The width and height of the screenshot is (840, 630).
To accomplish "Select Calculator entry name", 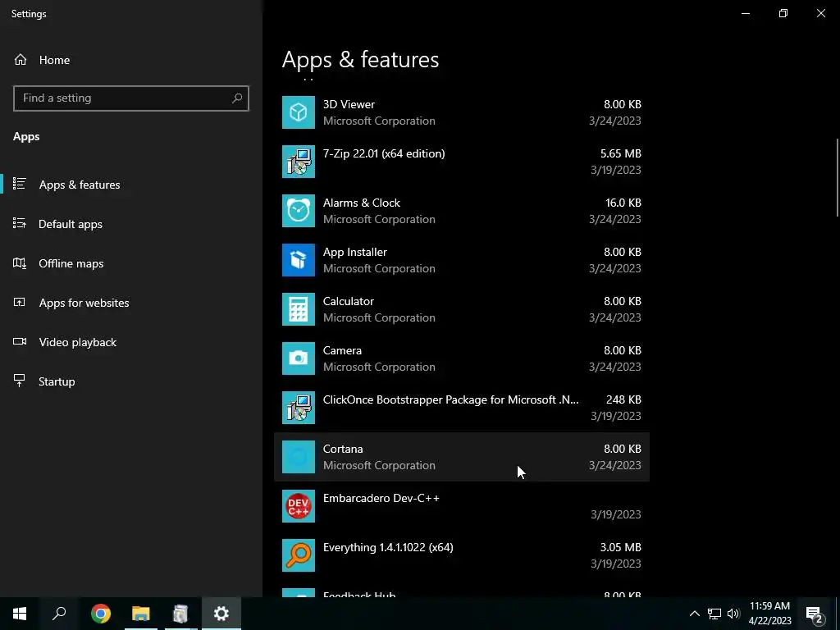I will pyautogui.click(x=348, y=301).
